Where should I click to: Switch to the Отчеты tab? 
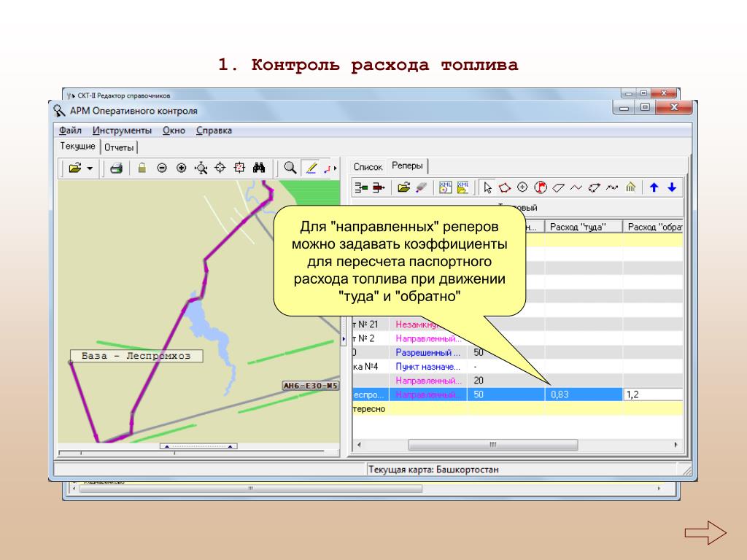pos(119,147)
